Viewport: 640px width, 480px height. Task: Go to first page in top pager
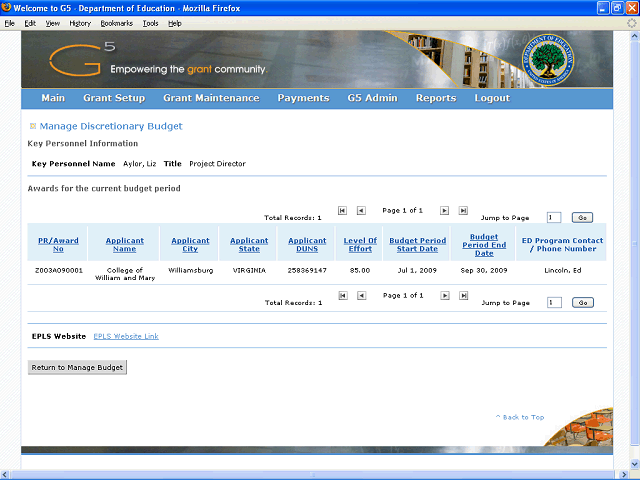pyautogui.click(x=342, y=211)
